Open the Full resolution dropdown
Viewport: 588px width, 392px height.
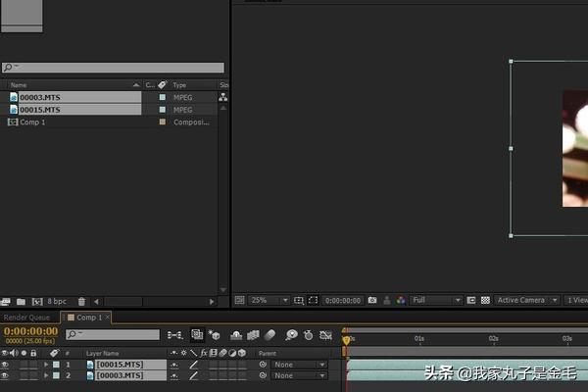coord(436,300)
